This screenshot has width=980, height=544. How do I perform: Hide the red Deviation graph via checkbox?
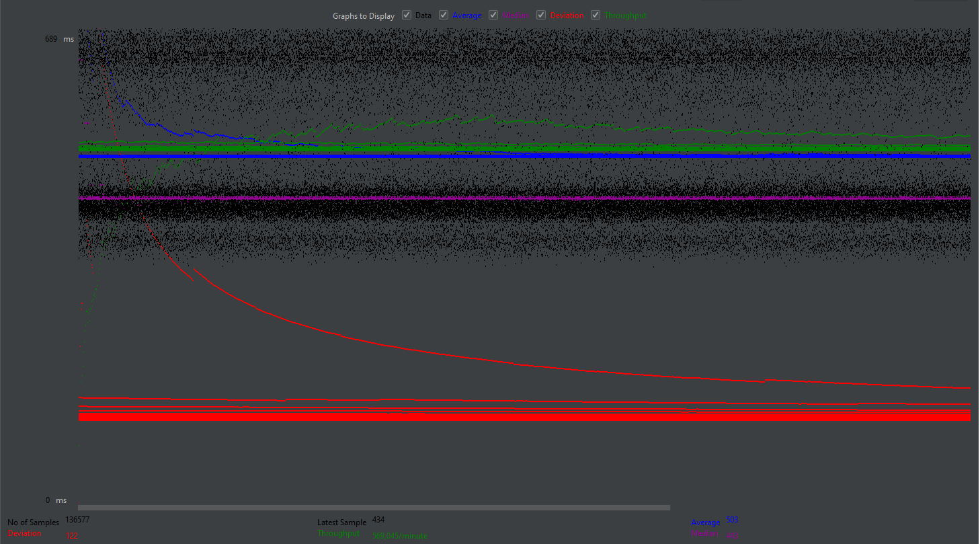[x=541, y=15]
